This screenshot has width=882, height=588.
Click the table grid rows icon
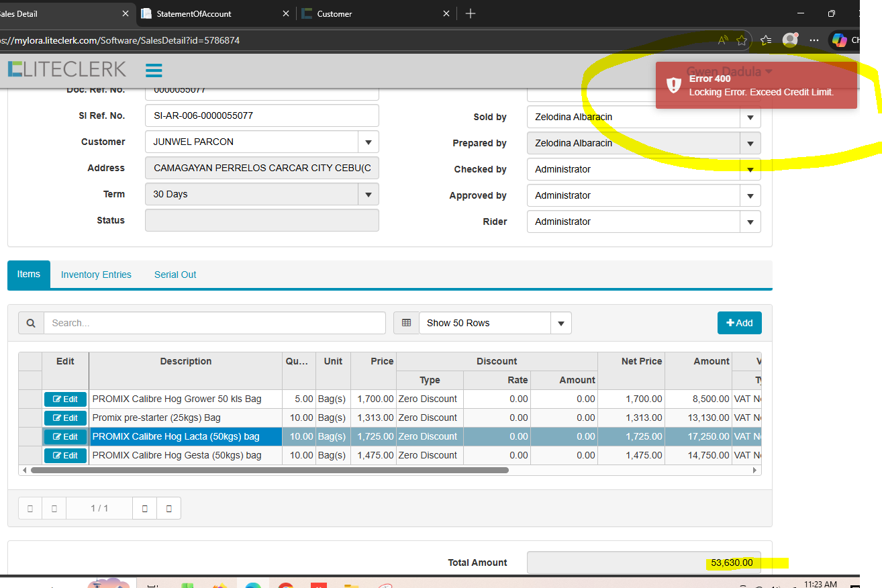coord(406,323)
